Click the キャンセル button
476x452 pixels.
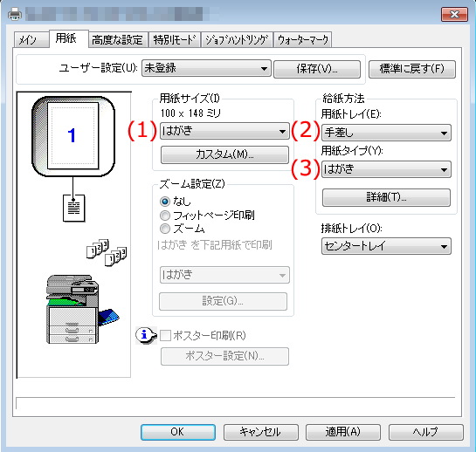pos(261,432)
